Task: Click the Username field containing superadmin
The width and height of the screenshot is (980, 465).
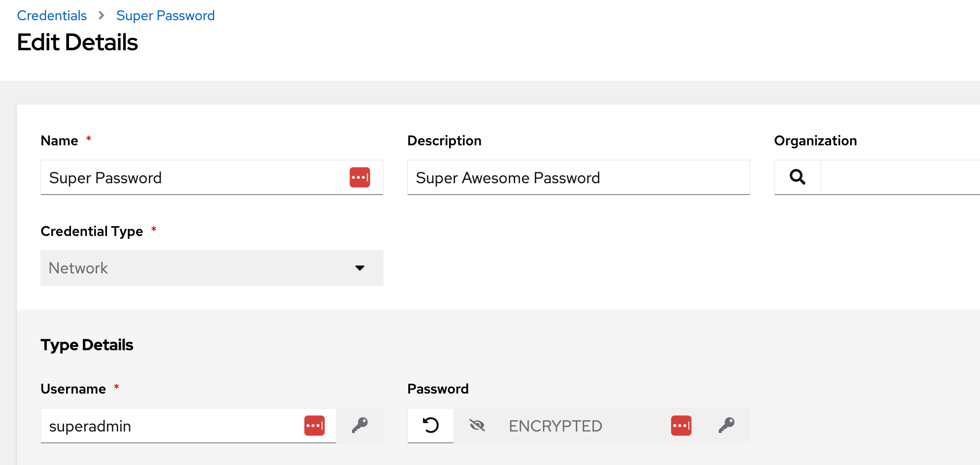Action: [x=173, y=426]
